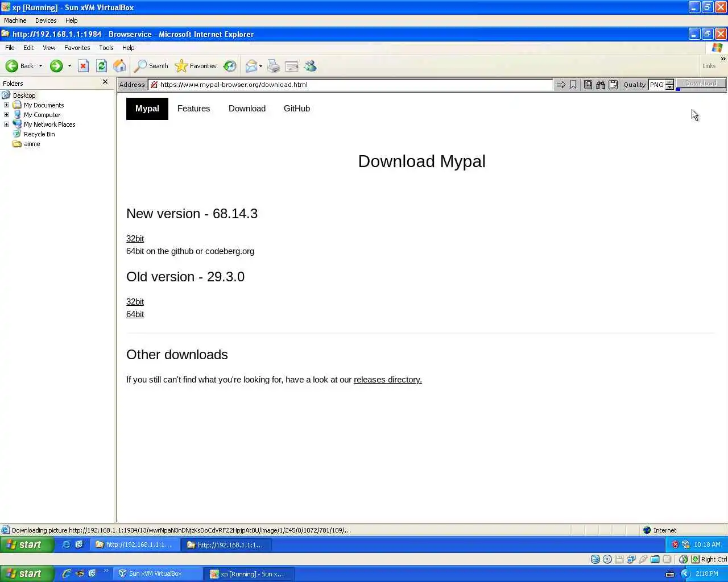
Task: Click the Favorites star toolbar button
Action: pyautogui.click(x=196, y=66)
